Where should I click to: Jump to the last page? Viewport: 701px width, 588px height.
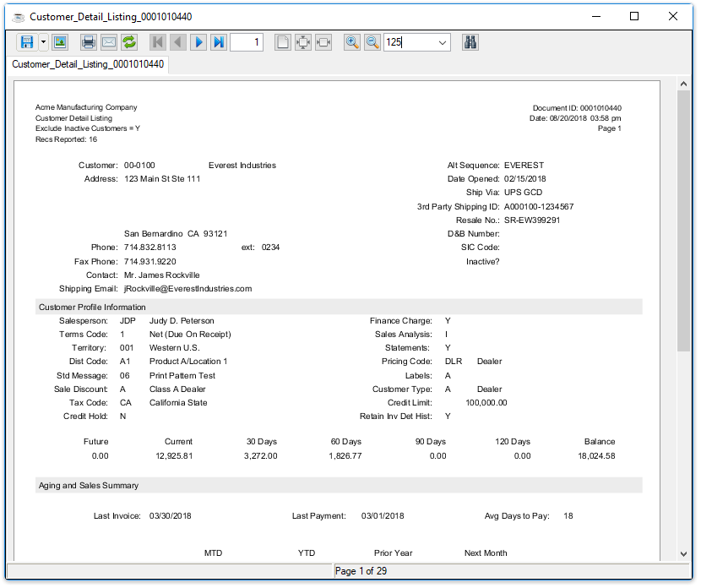pyautogui.click(x=219, y=42)
